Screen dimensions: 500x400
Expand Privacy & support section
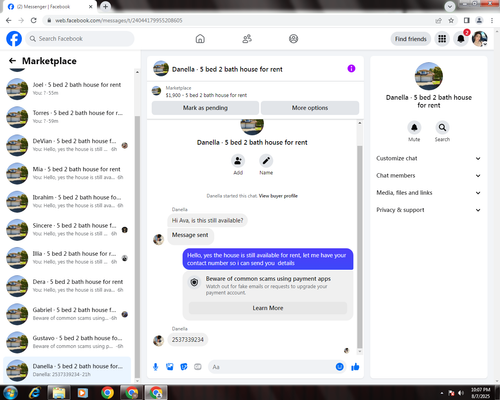point(429,210)
